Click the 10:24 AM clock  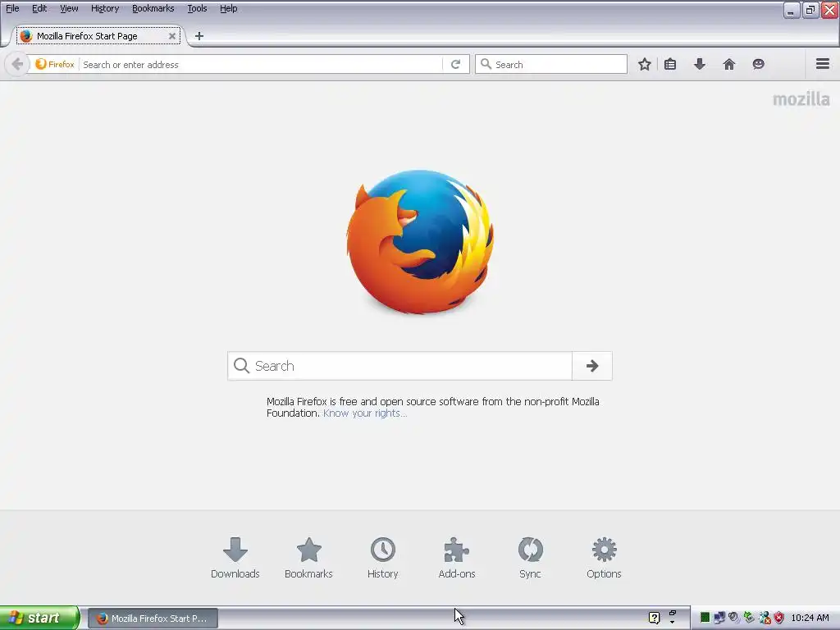coord(810,618)
